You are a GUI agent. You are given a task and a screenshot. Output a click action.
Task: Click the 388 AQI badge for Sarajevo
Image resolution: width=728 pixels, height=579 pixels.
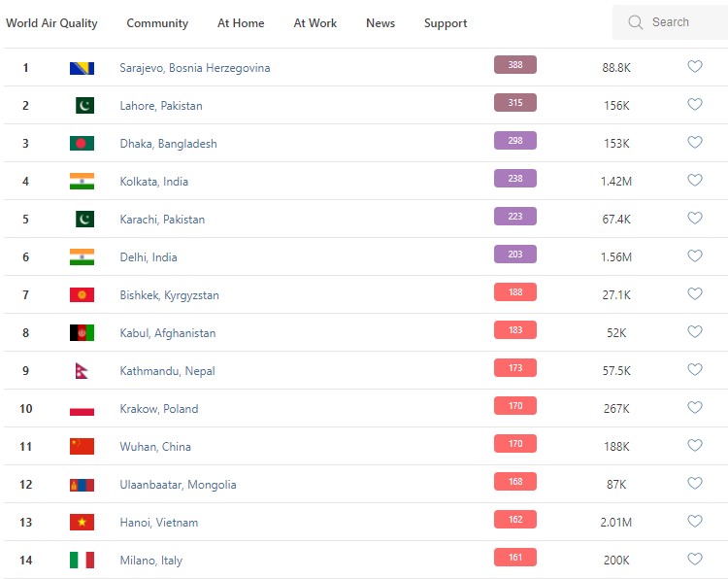515,65
